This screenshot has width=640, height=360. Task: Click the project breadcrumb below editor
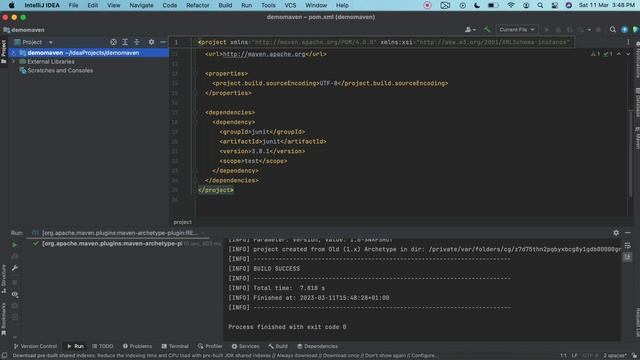[182, 222]
